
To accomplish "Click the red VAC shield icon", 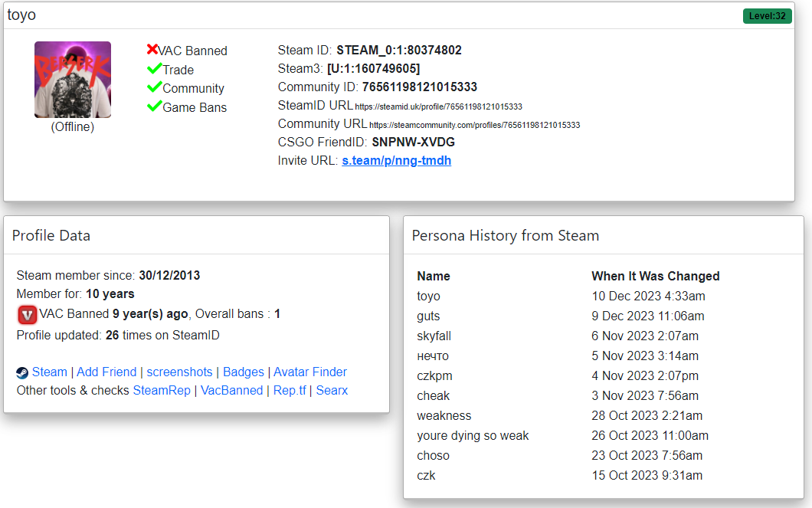I will coord(27,314).
